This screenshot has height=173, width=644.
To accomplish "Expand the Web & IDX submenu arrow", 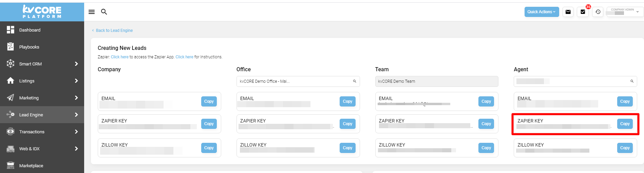I will pos(76,149).
